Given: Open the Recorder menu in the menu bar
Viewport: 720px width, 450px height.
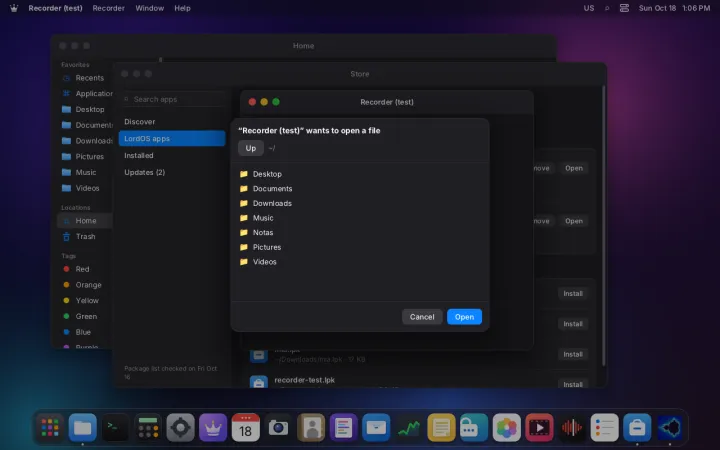Looking at the screenshot, I should [108, 8].
